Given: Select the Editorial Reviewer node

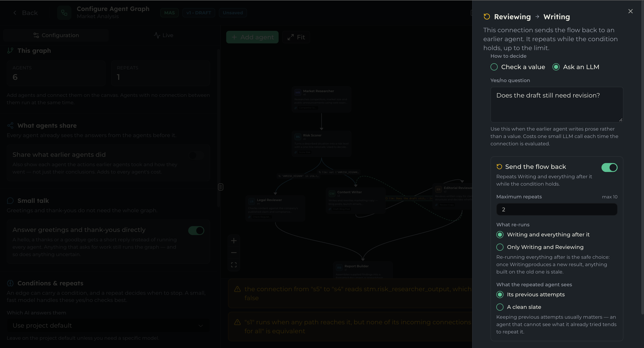Looking at the screenshot, I should pos(453,196).
